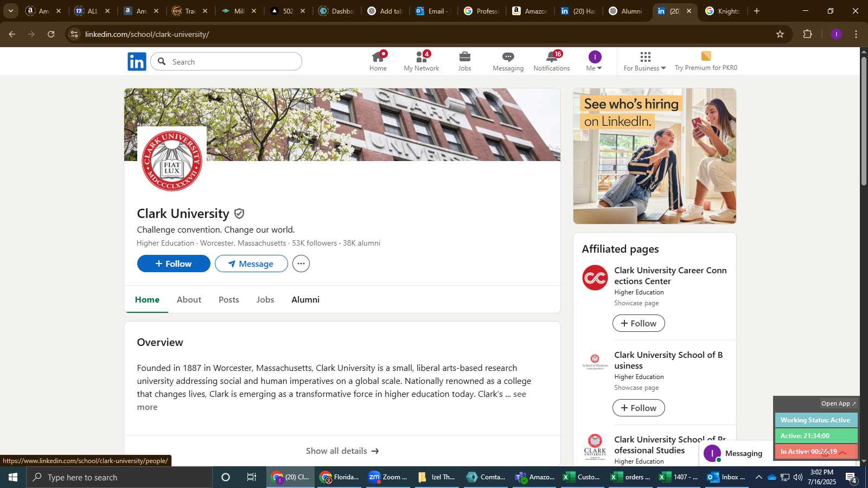The image size is (868, 488).
Task: Open Jobs briefcase icon in navbar
Action: (464, 61)
